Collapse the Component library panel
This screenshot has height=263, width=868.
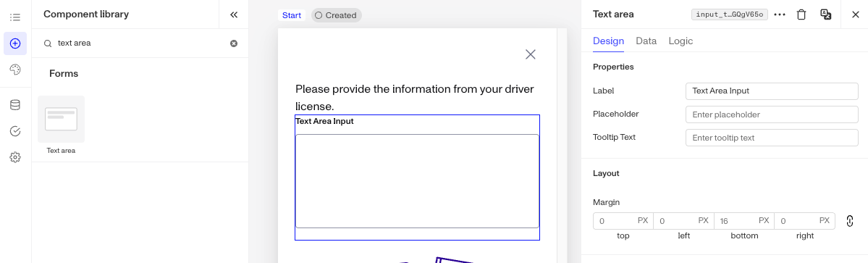[x=234, y=14]
